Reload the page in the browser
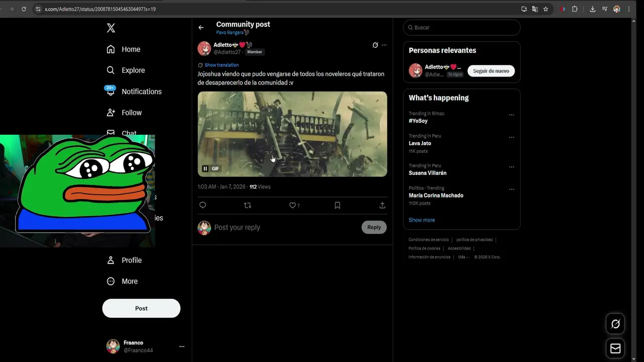This screenshot has width=644, height=362. click(24, 9)
